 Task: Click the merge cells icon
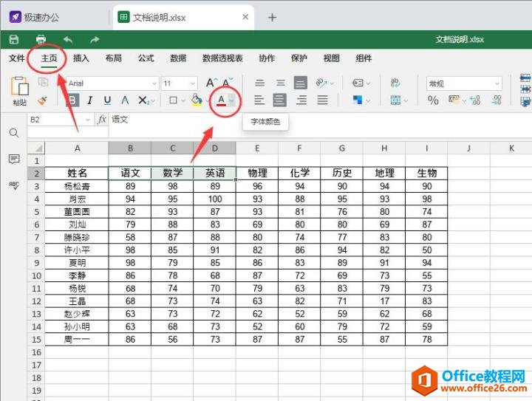(x=395, y=100)
